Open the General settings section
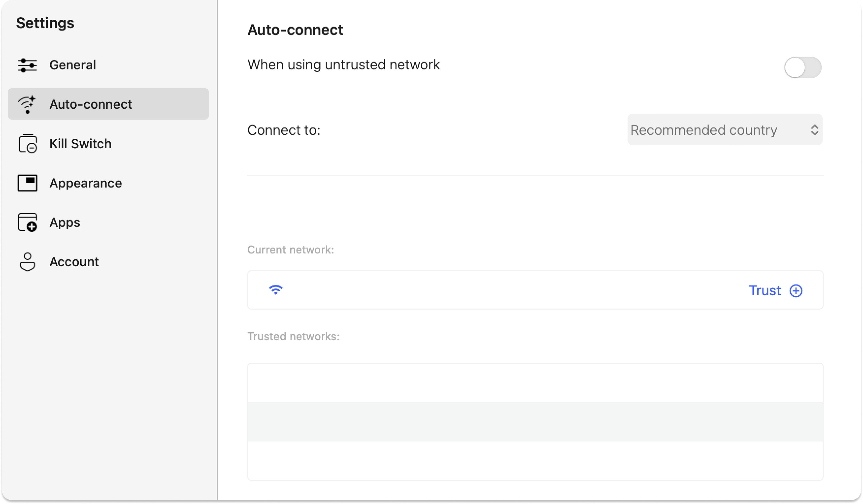Viewport: 863px width, 504px height. click(73, 65)
